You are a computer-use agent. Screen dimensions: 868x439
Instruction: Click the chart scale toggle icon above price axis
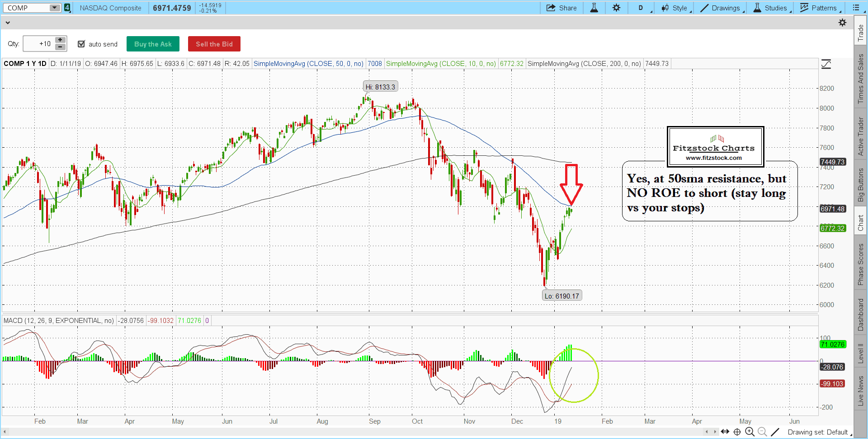(826, 64)
